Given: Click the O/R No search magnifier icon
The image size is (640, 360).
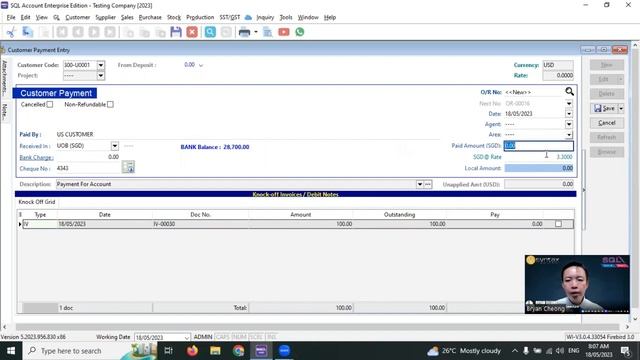Looking at the screenshot, I should click(x=569, y=92).
